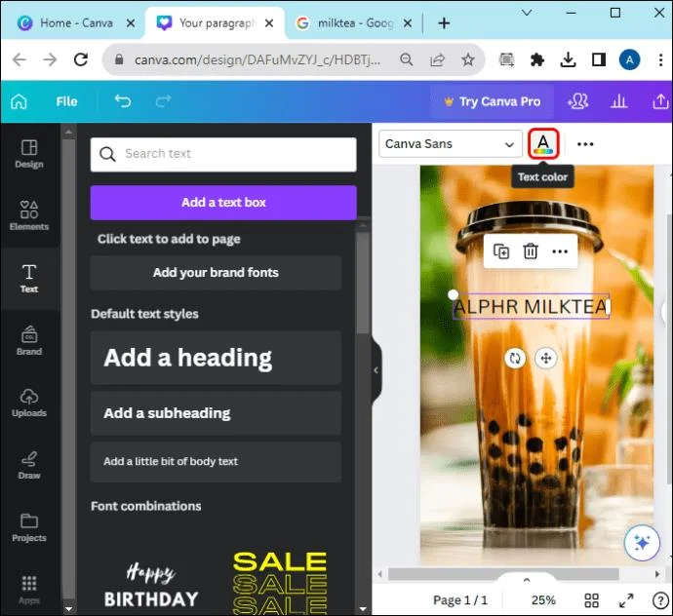
Task: Toggle fullscreen presentation mode icon
Action: pyautogui.click(x=626, y=600)
